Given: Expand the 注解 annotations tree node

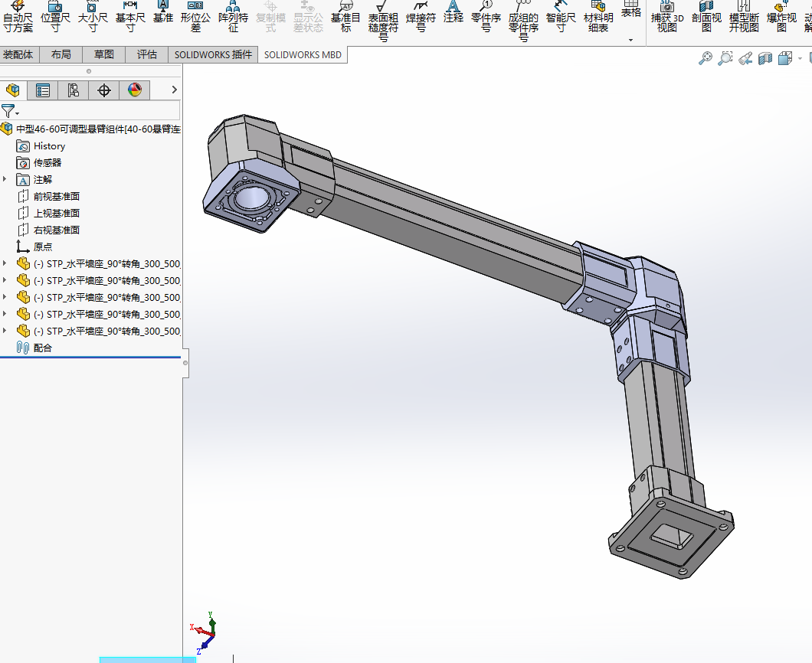Looking at the screenshot, I should [x=5, y=179].
